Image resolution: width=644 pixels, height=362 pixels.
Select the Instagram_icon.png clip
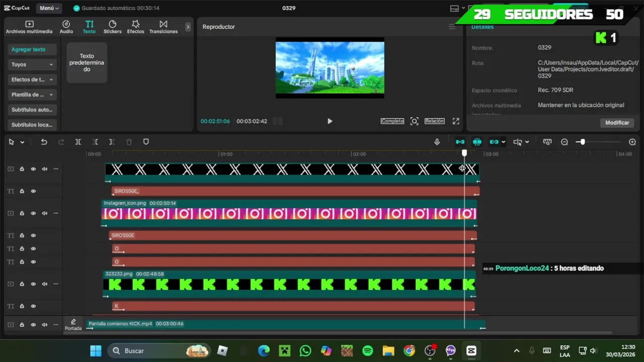click(289, 214)
